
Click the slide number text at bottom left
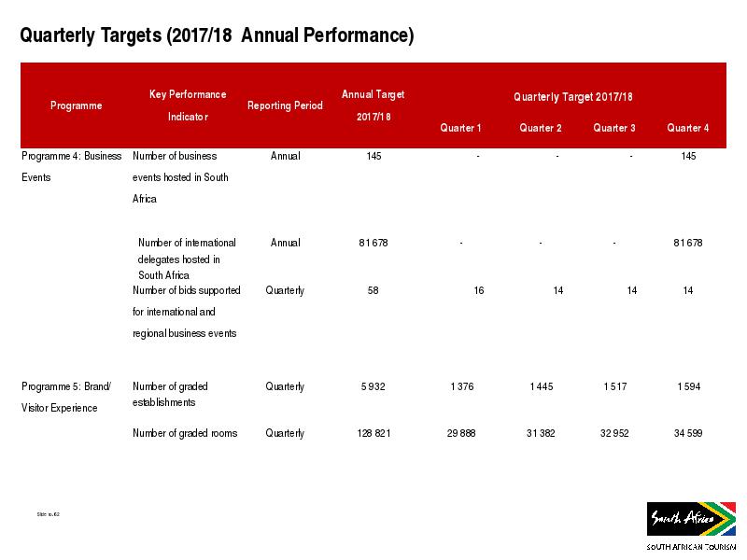(x=49, y=514)
